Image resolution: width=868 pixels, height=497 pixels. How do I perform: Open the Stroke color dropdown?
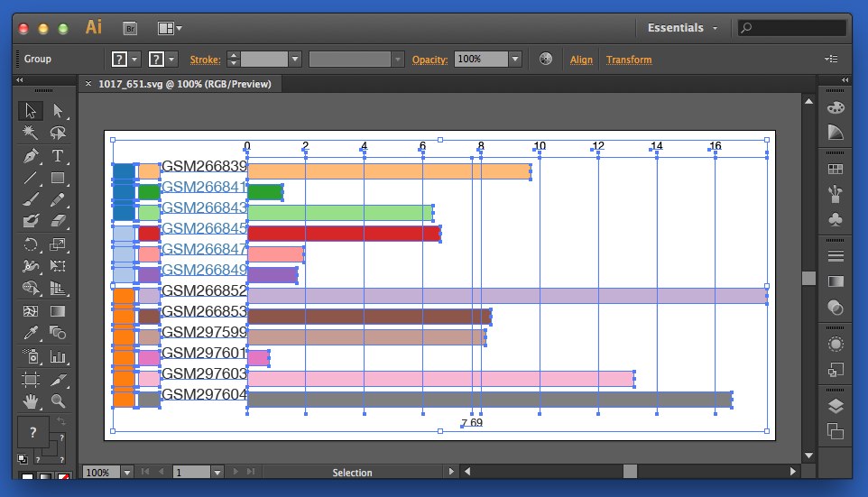pyautogui.click(x=171, y=59)
